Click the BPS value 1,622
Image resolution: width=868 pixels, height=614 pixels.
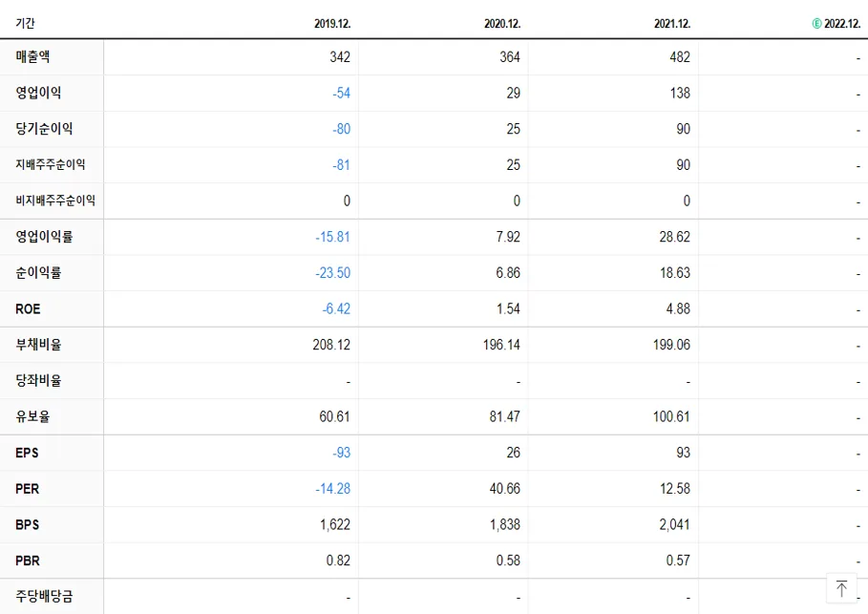[x=335, y=525]
